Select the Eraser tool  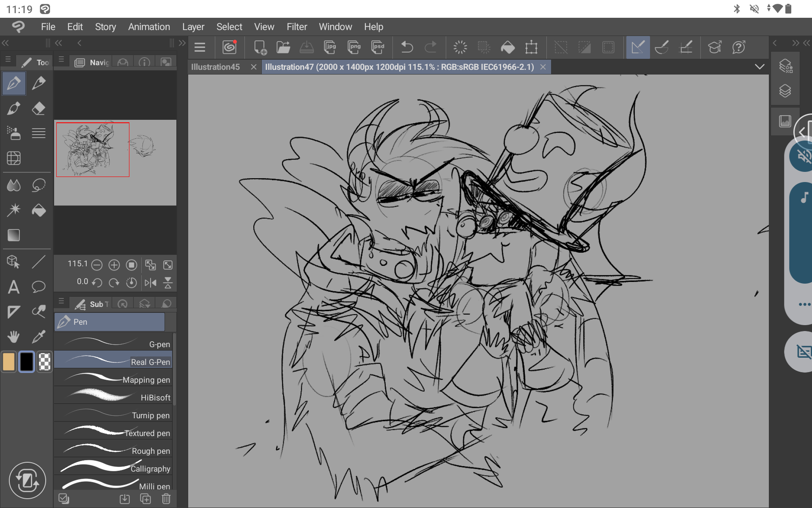38,108
